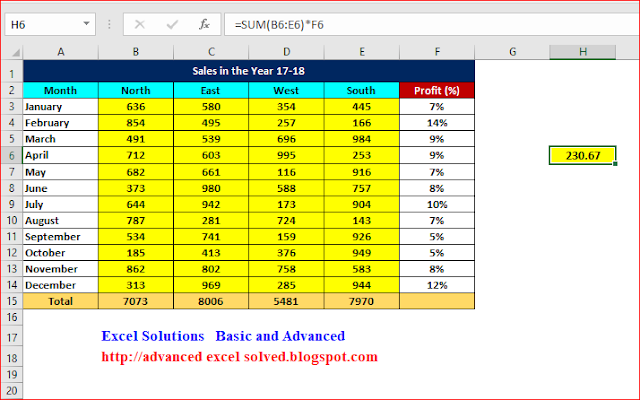
Task: Select October South value 949
Action: (362, 253)
